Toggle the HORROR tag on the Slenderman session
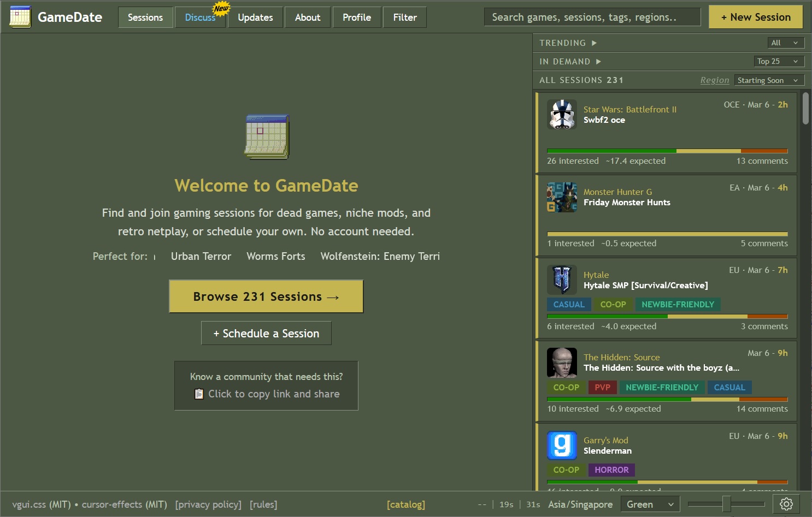This screenshot has height=517, width=812. click(x=611, y=470)
